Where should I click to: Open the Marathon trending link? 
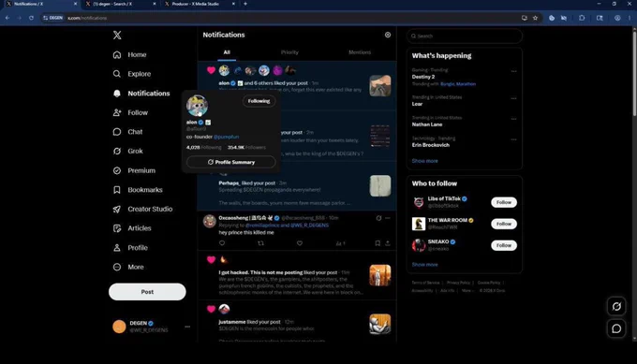[466, 84]
